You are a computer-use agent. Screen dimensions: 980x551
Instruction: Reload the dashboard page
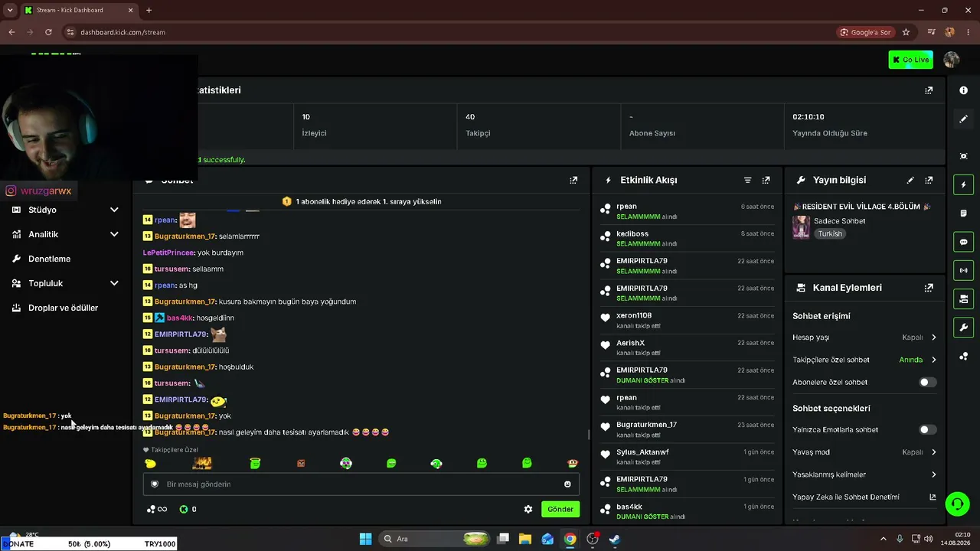pos(48,32)
